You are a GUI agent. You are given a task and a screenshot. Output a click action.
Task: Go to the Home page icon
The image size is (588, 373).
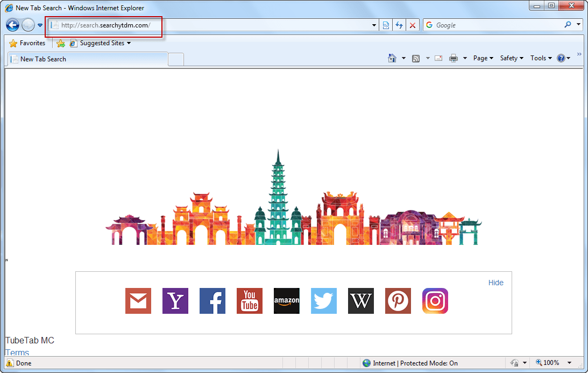click(392, 58)
